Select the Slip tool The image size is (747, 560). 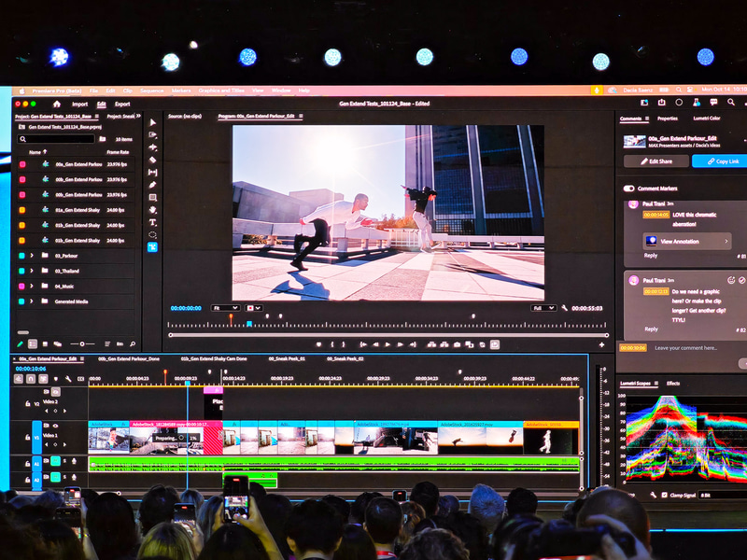point(153,173)
